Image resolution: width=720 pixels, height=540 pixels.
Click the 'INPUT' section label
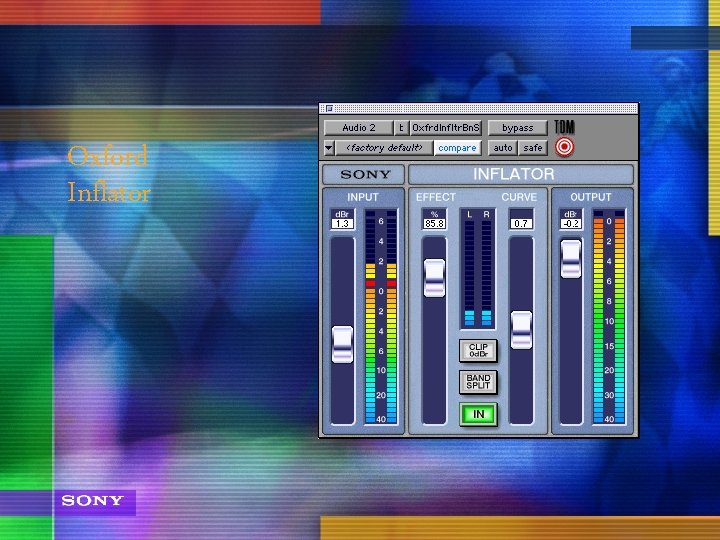(x=363, y=197)
